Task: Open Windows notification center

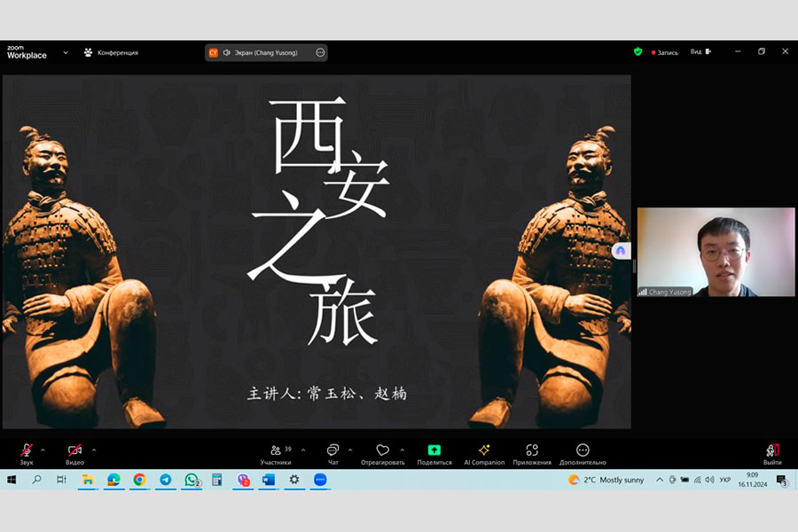Action: [782, 480]
